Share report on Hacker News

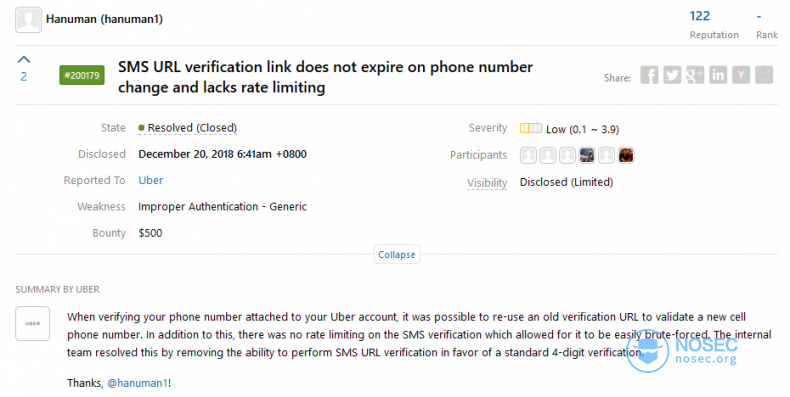741,75
